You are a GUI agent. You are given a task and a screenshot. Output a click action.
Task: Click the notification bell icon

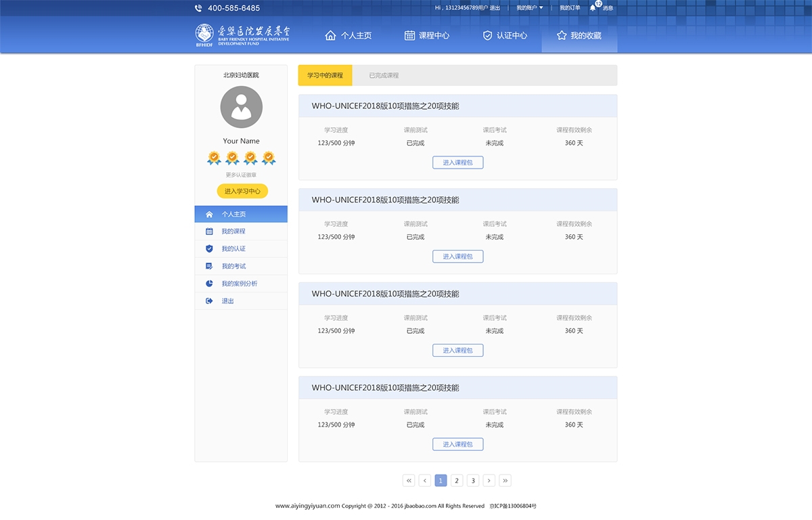click(593, 8)
